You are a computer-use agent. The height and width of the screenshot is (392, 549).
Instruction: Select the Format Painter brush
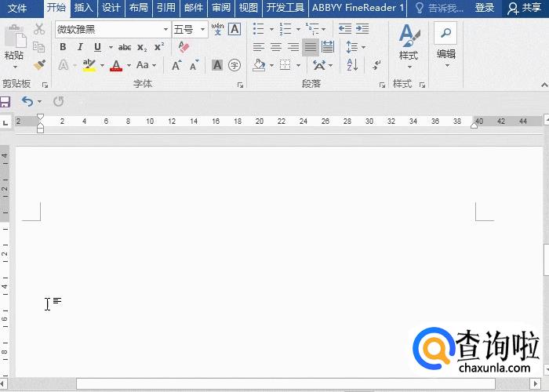coord(39,64)
